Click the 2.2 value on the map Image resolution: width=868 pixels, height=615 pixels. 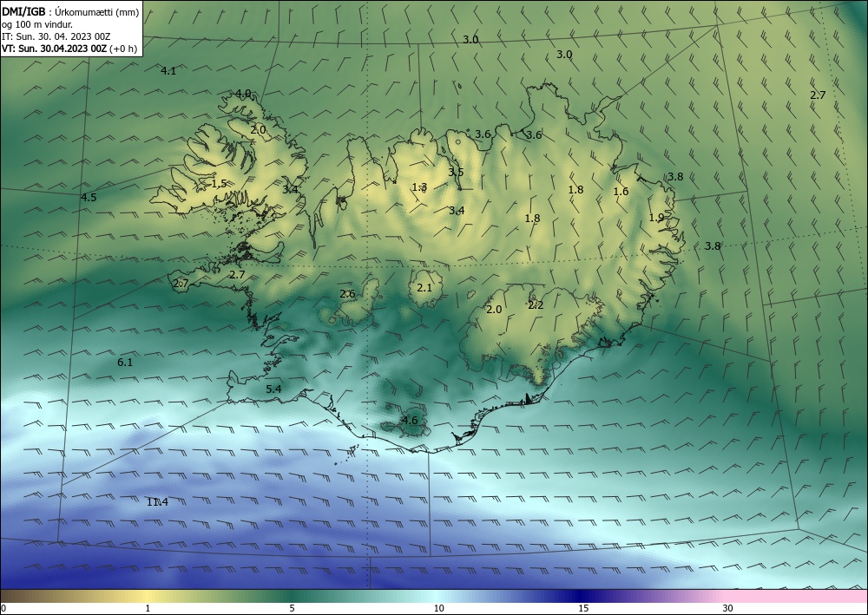[536, 305]
